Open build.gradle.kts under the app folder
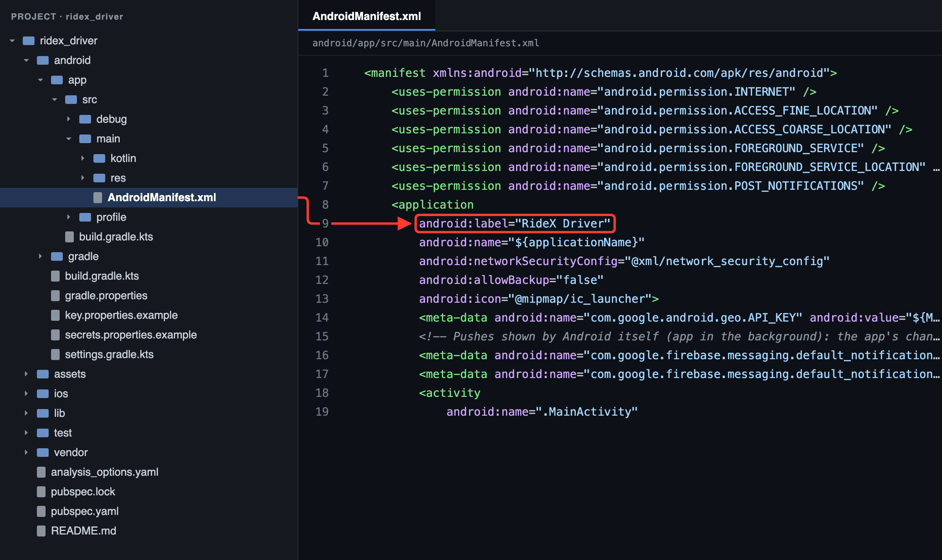The height and width of the screenshot is (560, 942). 116,237
